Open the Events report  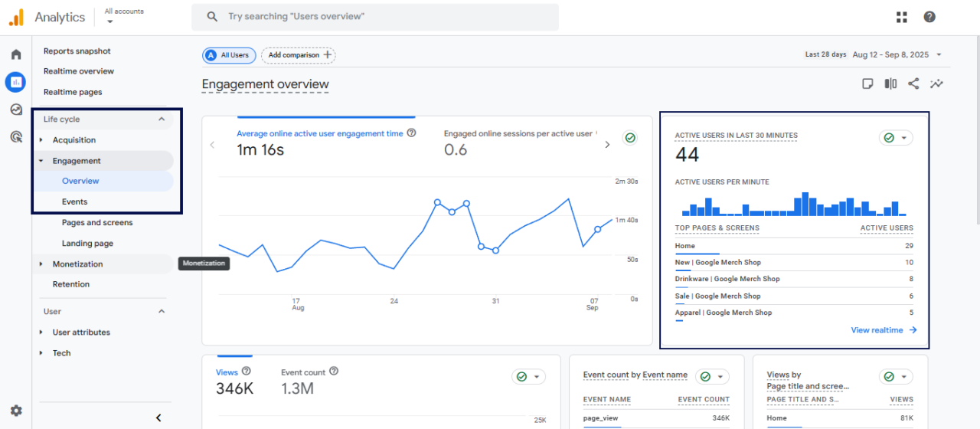tap(75, 202)
